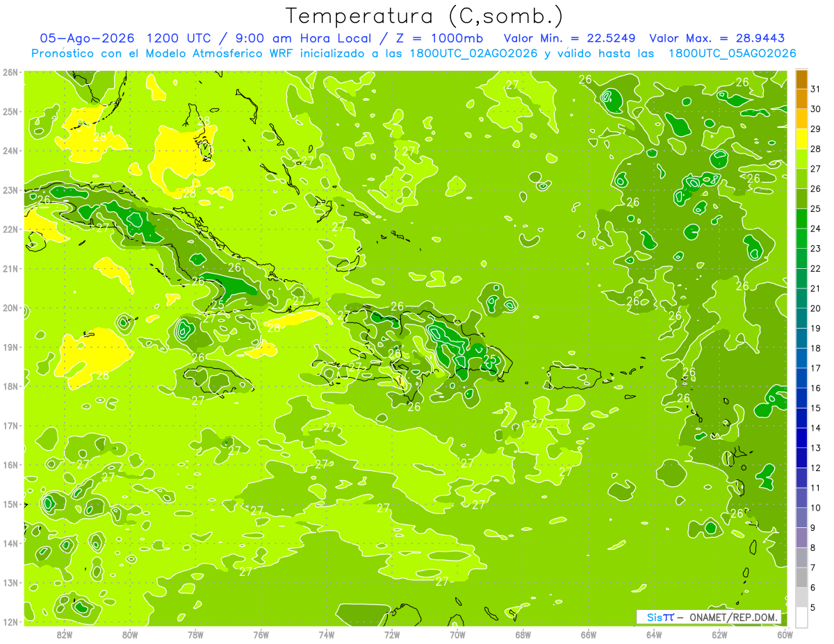Click the latitude label "22N"
This screenshot has width=834, height=644.
coord(10,229)
